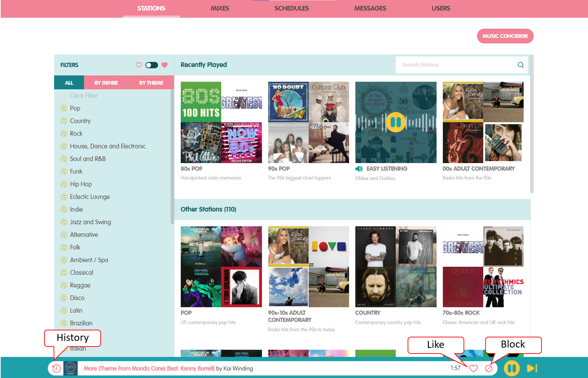Click the Brazilian filter icon
588x378 pixels.
pyautogui.click(x=64, y=323)
